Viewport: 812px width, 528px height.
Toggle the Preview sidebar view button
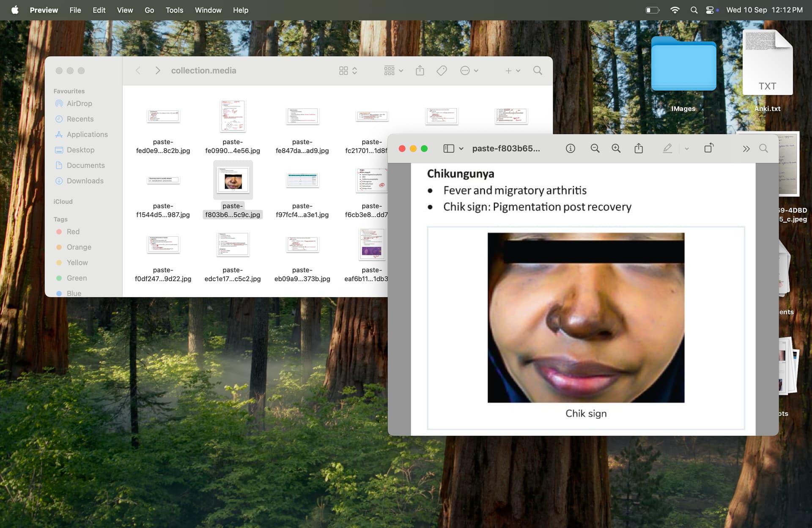click(449, 148)
